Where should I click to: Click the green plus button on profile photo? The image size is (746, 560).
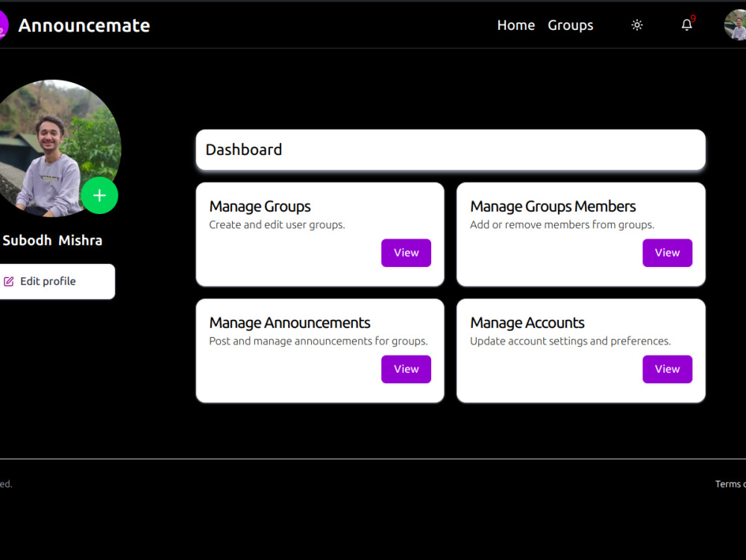99,195
